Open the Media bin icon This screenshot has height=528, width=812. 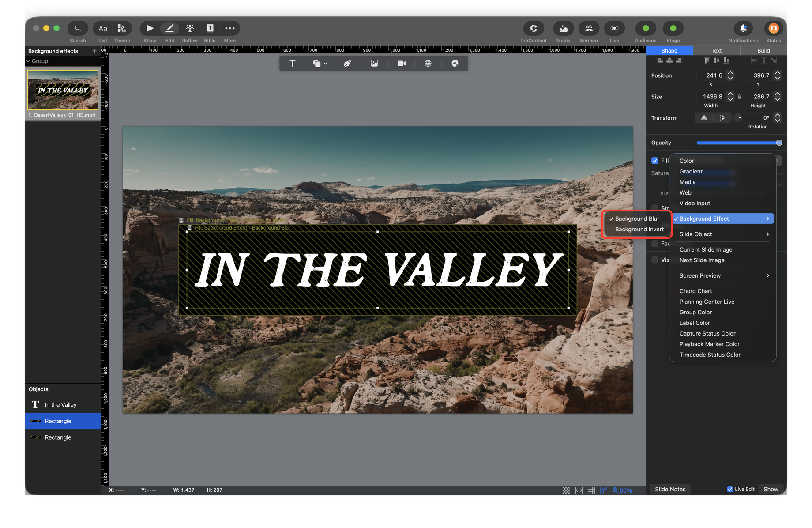(563, 28)
